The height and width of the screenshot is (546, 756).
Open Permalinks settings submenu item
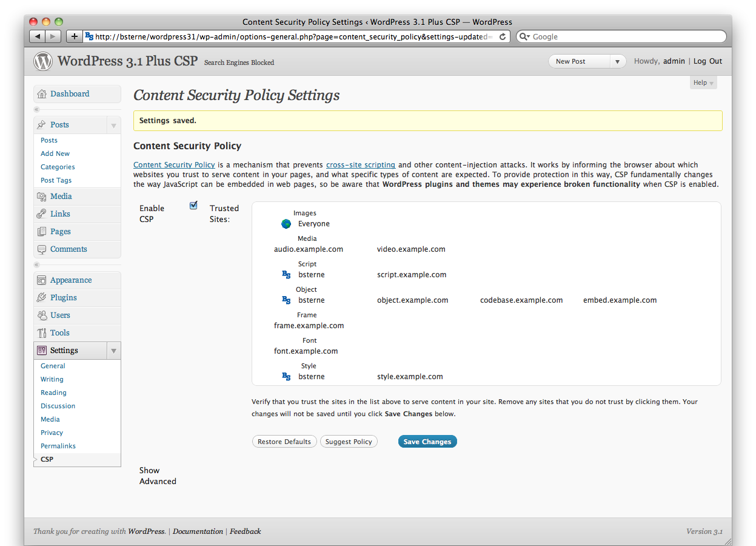point(58,446)
